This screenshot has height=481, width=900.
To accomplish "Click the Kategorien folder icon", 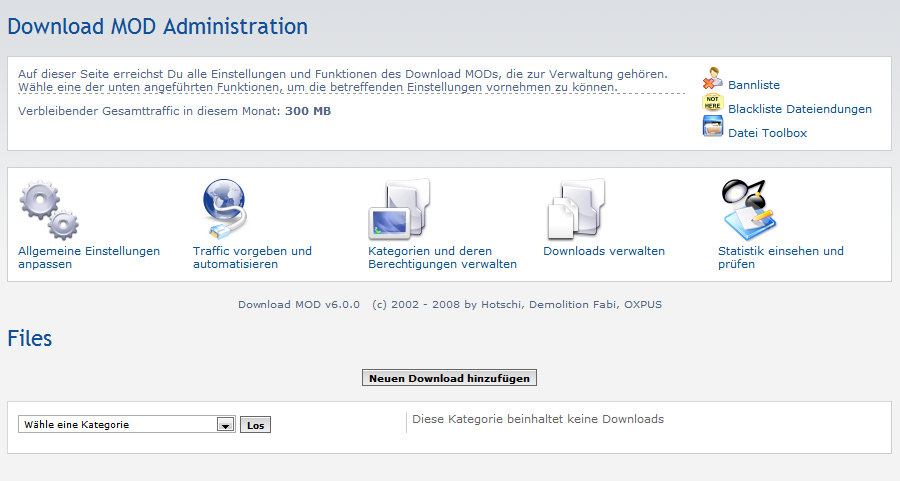I will 398,209.
